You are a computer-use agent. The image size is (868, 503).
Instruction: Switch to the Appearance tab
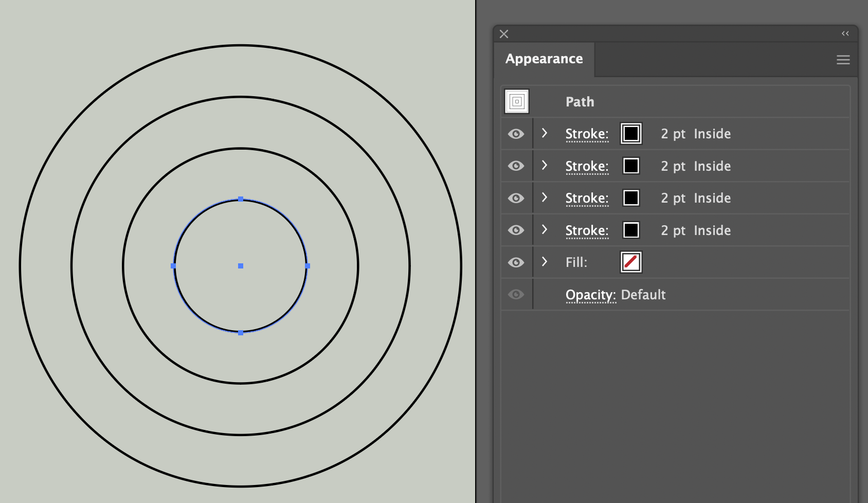pos(544,59)
